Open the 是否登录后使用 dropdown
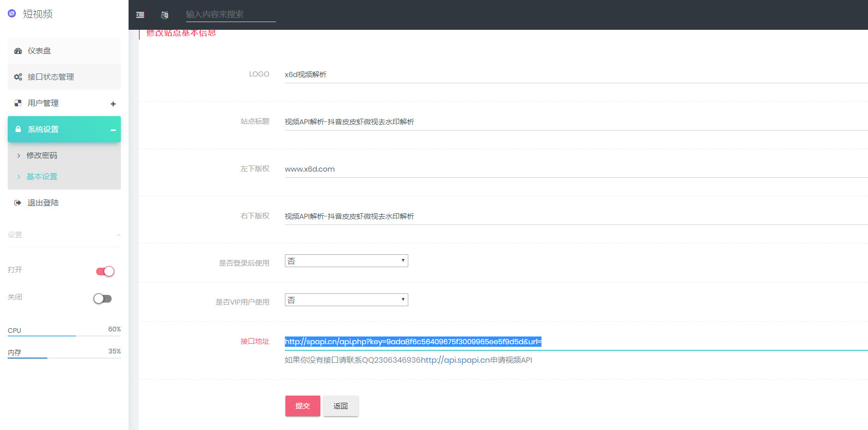Image resolution: width=868 pixels, height=430 pixels. (x=346, y=261)
